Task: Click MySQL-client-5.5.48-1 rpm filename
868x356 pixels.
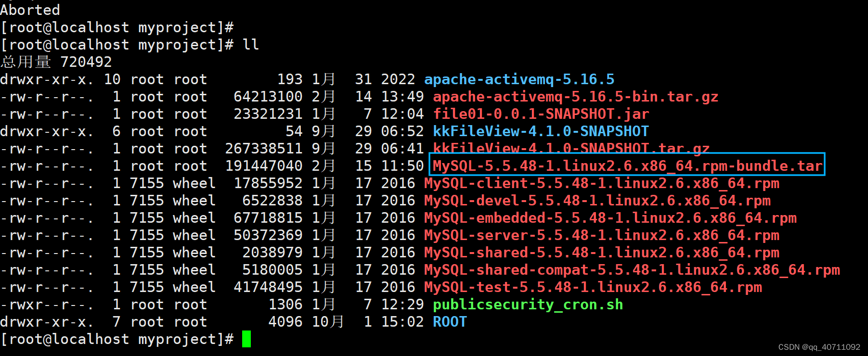Action: [x=601, y=183]
